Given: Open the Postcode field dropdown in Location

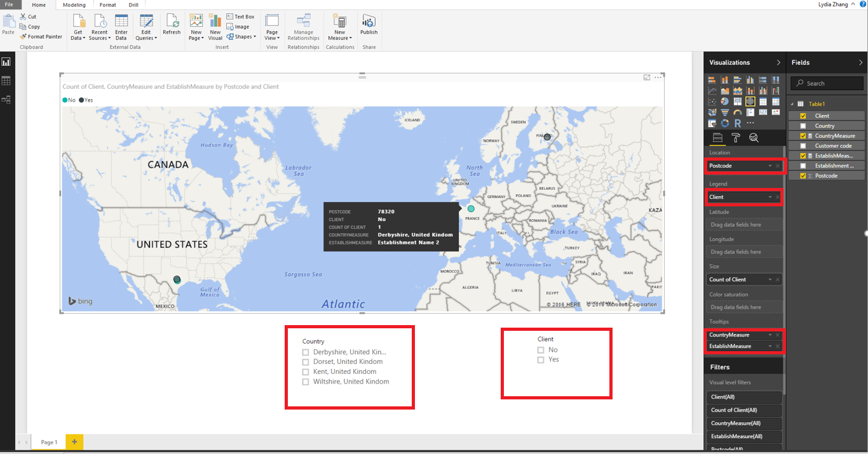Looking at the screenshot, I should [770, 166].
